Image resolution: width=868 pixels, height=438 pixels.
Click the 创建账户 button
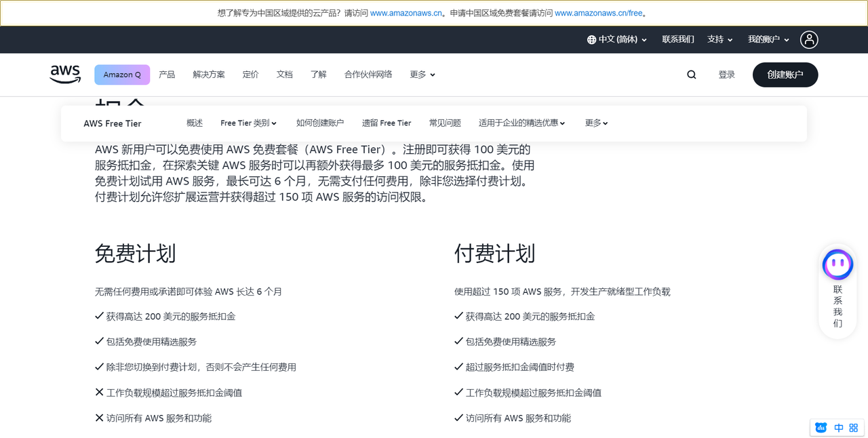click(785, 75)
